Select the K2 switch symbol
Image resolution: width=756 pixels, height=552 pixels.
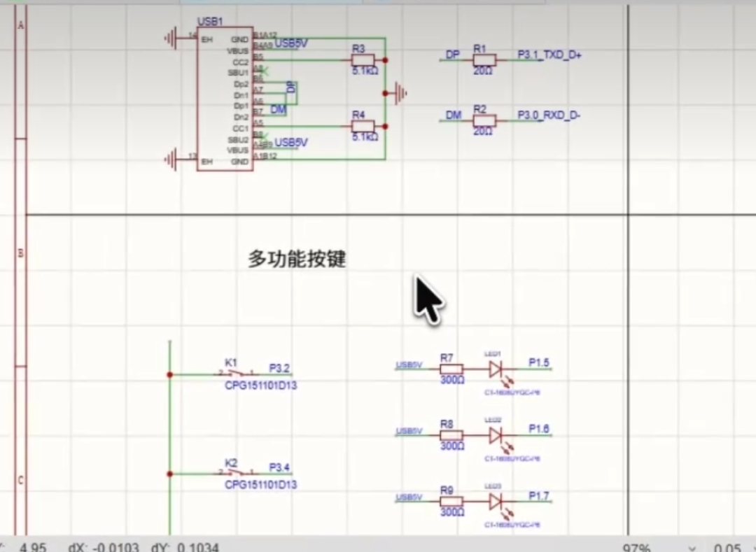(x=237, y=472)
